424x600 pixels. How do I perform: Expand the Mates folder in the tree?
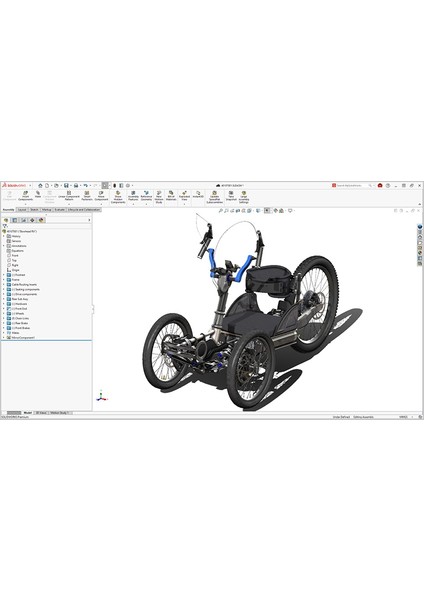tap(4, 333)
